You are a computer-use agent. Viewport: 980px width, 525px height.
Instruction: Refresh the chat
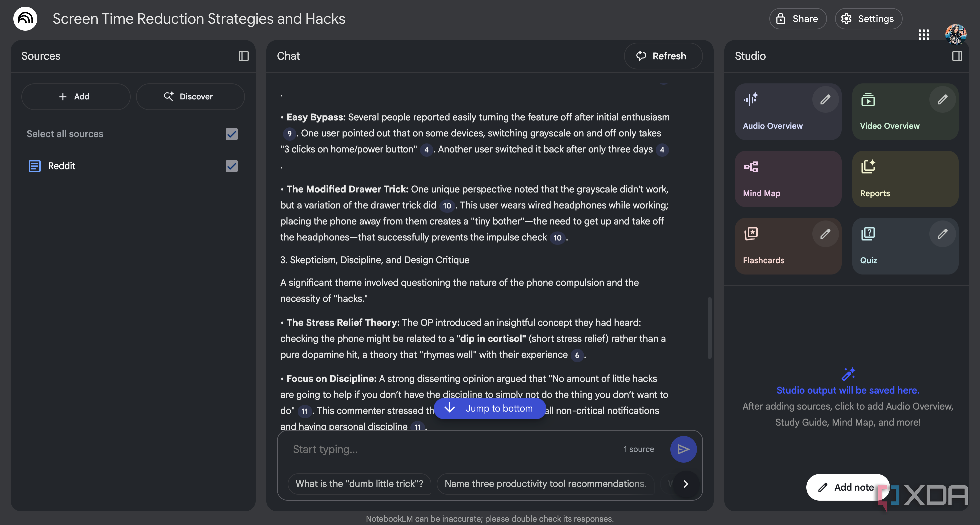[663, 56]
